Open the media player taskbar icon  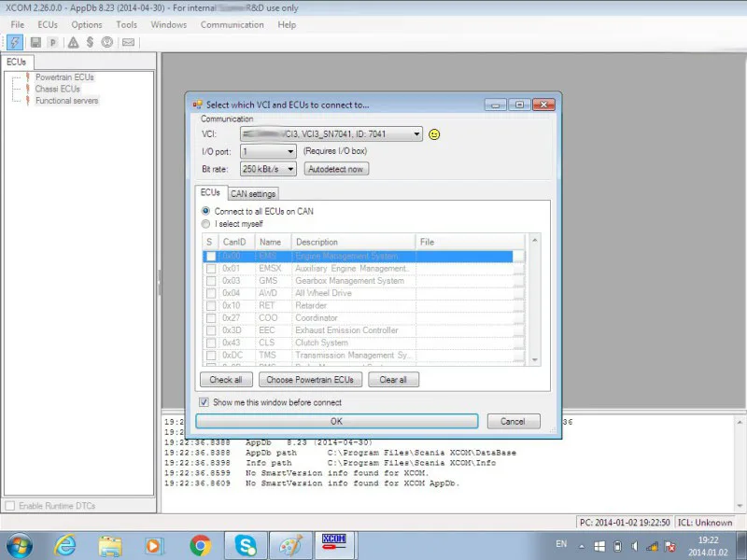tap(154, 546)
